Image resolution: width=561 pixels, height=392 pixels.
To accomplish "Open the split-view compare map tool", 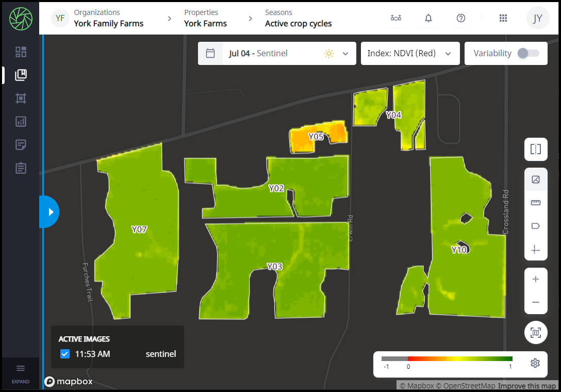I will 536,150.
